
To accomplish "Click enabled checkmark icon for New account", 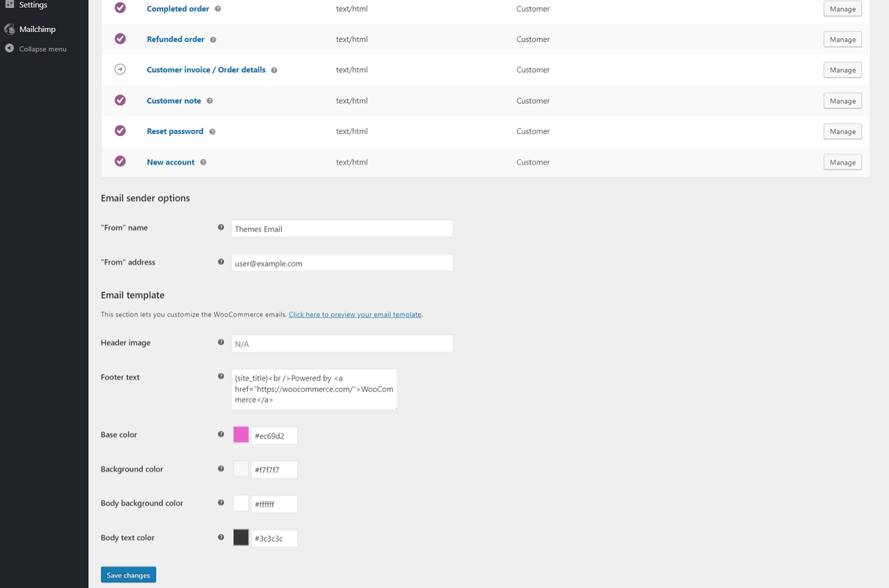I will (120, 161).
